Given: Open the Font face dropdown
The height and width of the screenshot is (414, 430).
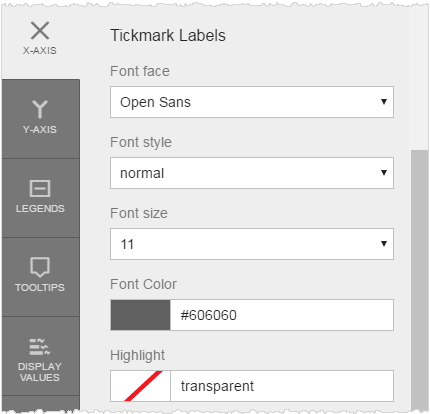Looking at the screenshot, I should [252, 102].
